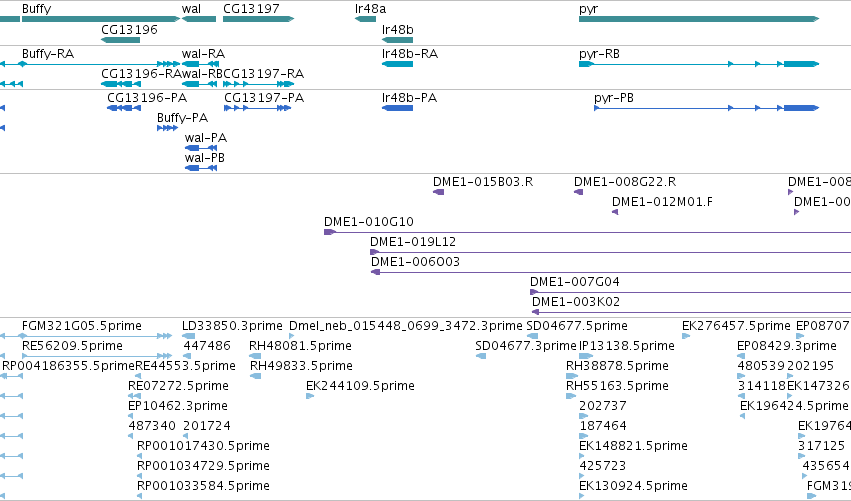Open the RP001017430.5prime EST label
This screenshot has height=501, width=851.
tap(203, 446)
